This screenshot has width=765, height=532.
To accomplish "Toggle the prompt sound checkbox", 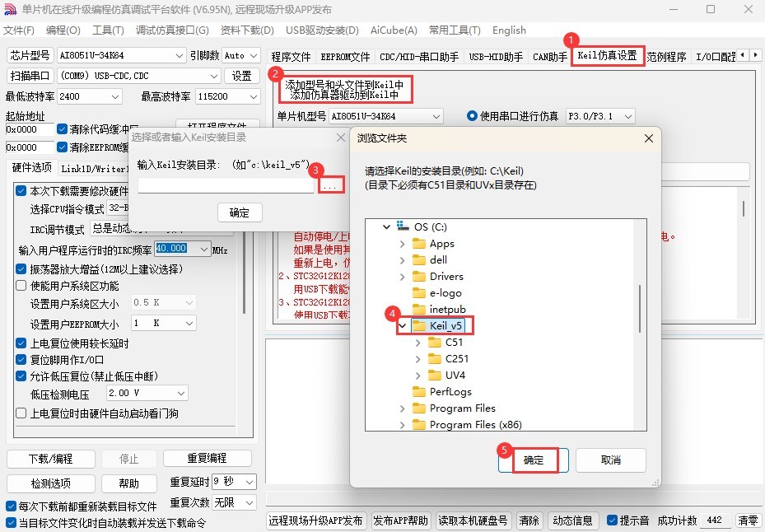I will (612, 520).
